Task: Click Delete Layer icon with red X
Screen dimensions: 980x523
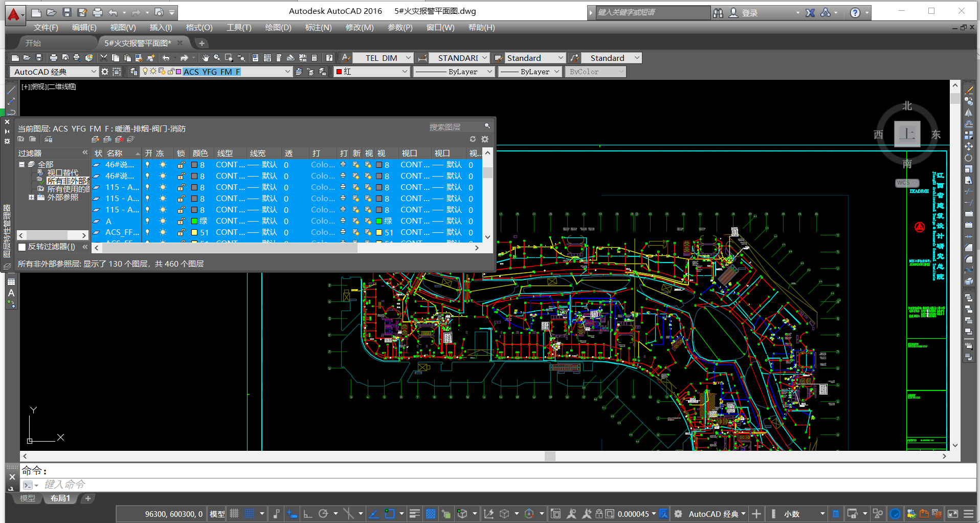Action: (x=119, y=139)
